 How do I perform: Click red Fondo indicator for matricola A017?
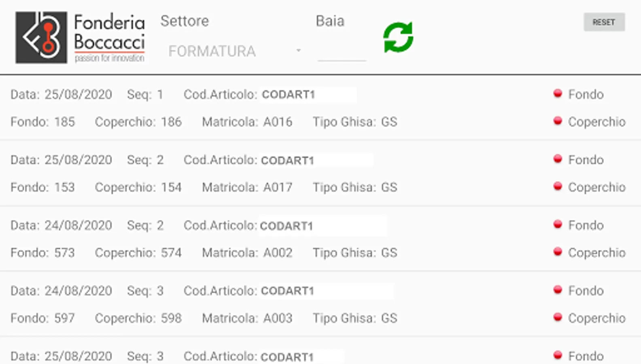558,159
